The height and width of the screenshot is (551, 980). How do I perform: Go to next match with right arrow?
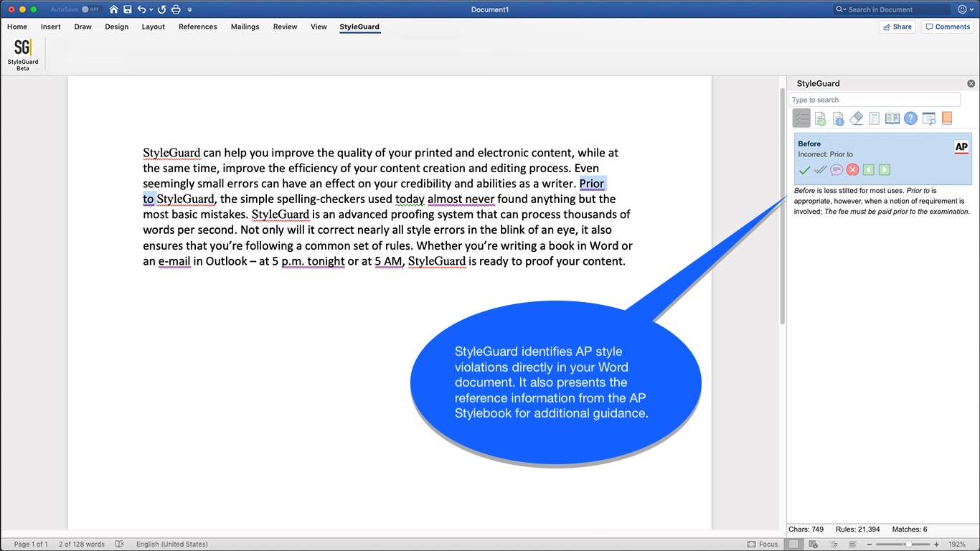click(x=885, y=170)
